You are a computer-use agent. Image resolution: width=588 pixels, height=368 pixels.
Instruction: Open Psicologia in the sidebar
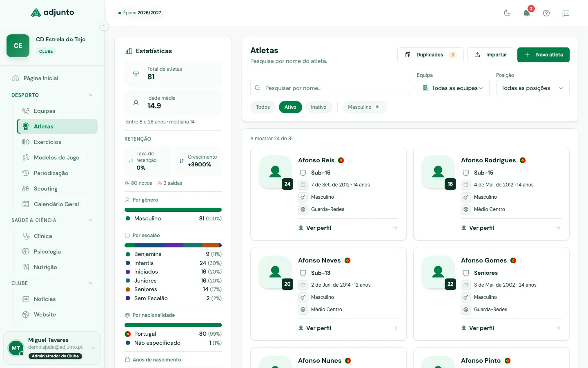pos(57,251)
